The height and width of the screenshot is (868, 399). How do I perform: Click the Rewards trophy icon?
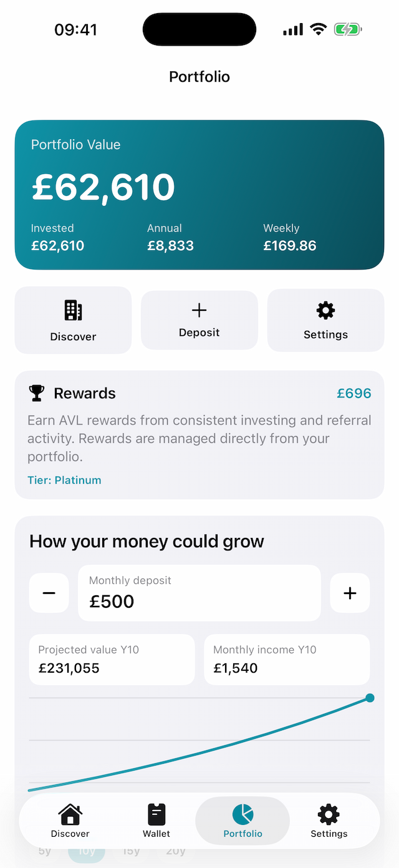tap(36, 393)
